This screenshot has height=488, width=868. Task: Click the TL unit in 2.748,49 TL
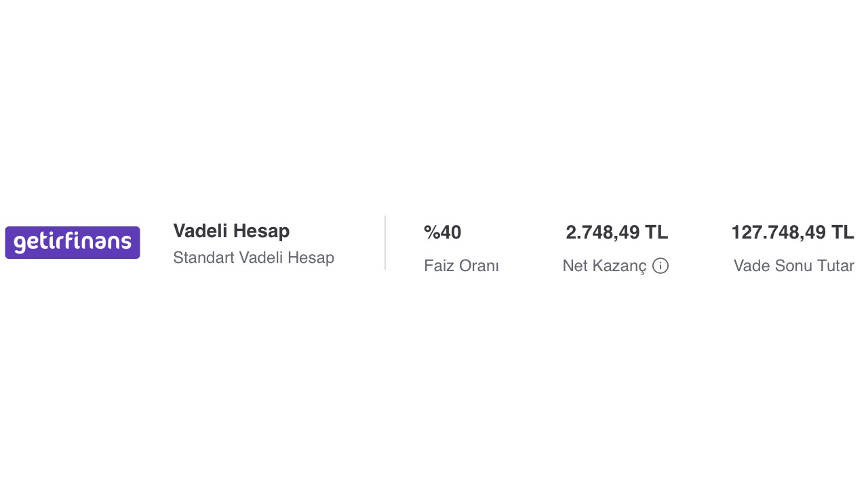click(656, 232)
